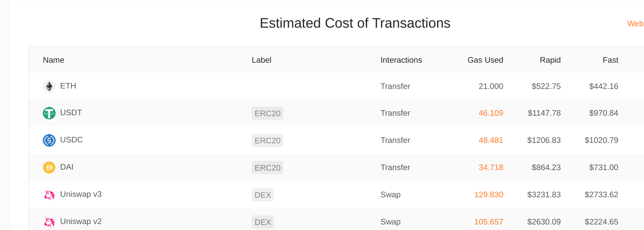Click the Uniswap v2 unicorn icon
Screen dimensions: 644x230
[49, 222]
